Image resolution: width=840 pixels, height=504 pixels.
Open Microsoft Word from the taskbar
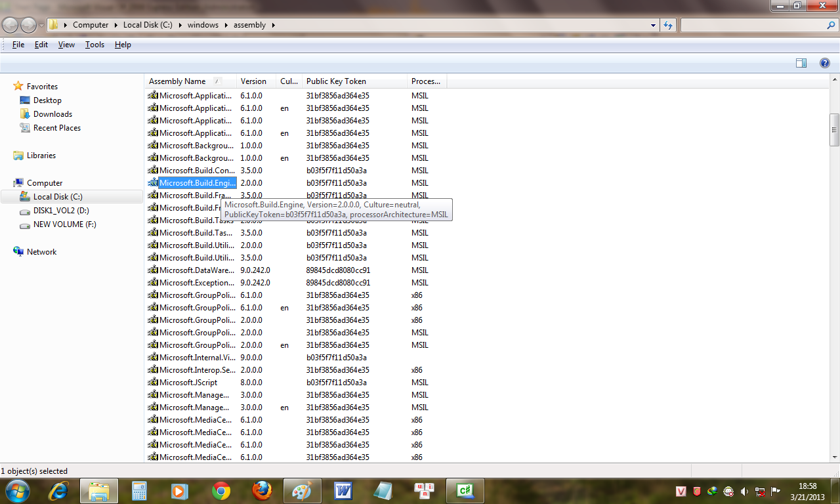(x=343, y=490)
